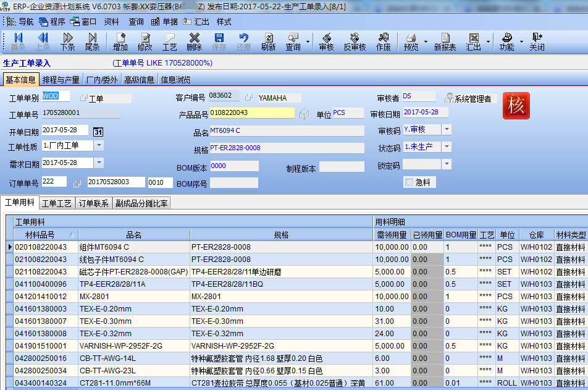This screenshot has height=390, width=588.
Task: Go to next record with 下条
Action: [68, 41]
